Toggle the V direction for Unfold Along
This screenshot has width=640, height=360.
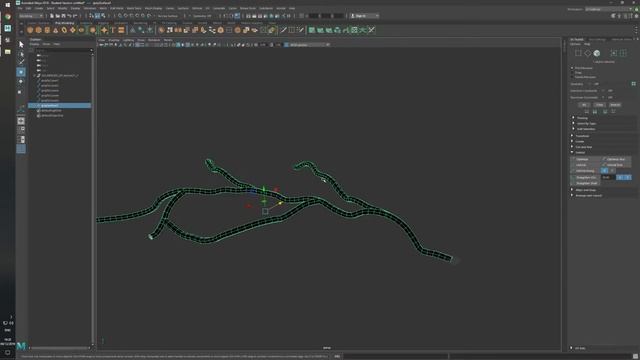click(x=612, y=171)
